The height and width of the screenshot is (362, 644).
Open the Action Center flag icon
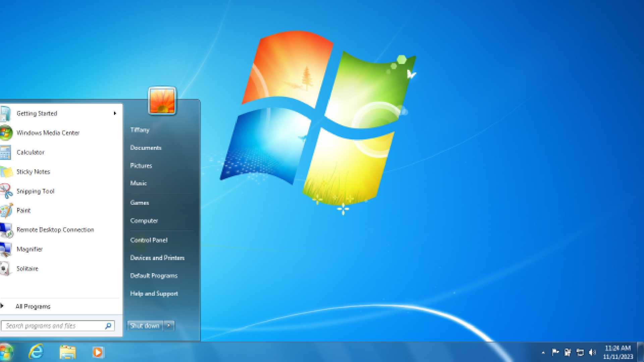click(x=555, y=352)
